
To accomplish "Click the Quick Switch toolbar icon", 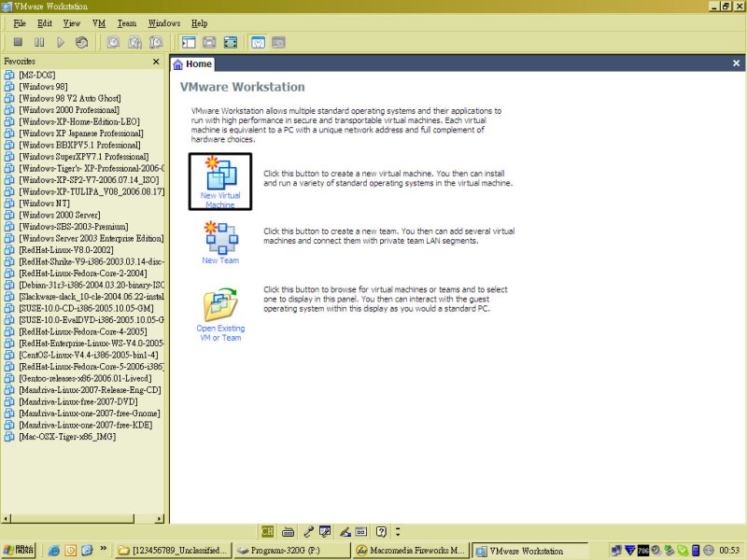I will click(x=209, y=42).
